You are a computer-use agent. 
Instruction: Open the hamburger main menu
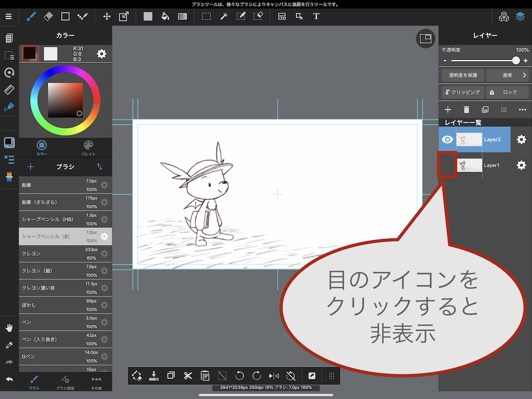pos(8,16)
